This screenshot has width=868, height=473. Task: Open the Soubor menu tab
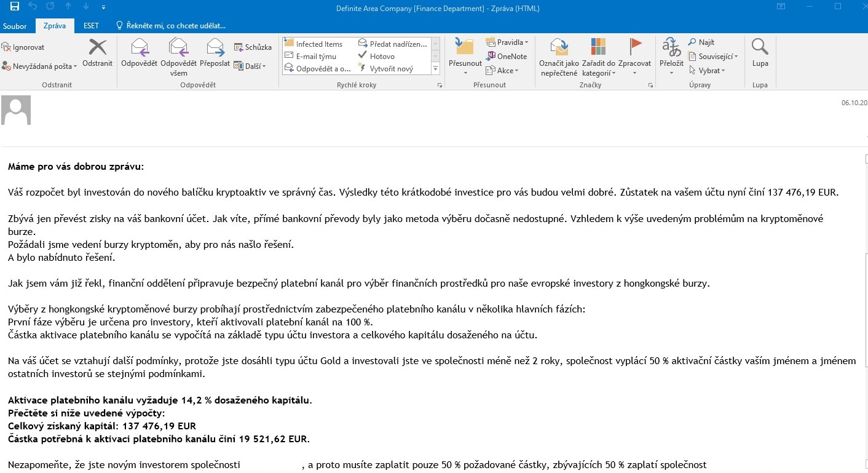coord(15,26)
